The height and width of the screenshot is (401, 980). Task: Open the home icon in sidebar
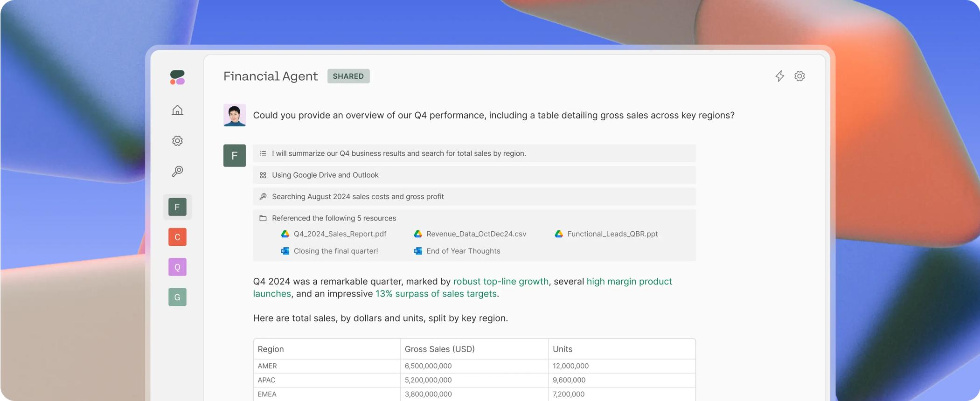(177, 110)
